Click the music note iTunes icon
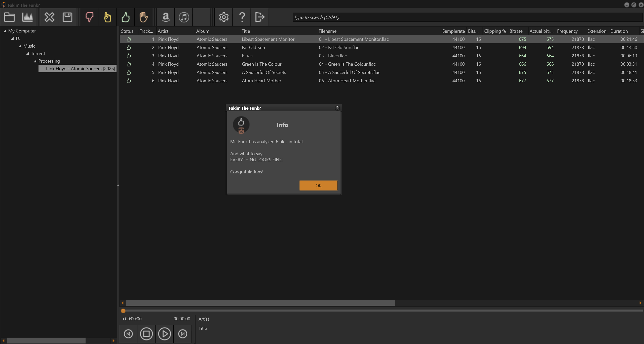Image resolution: width=644 pixels, height=344 pixels. coord(184,17)
